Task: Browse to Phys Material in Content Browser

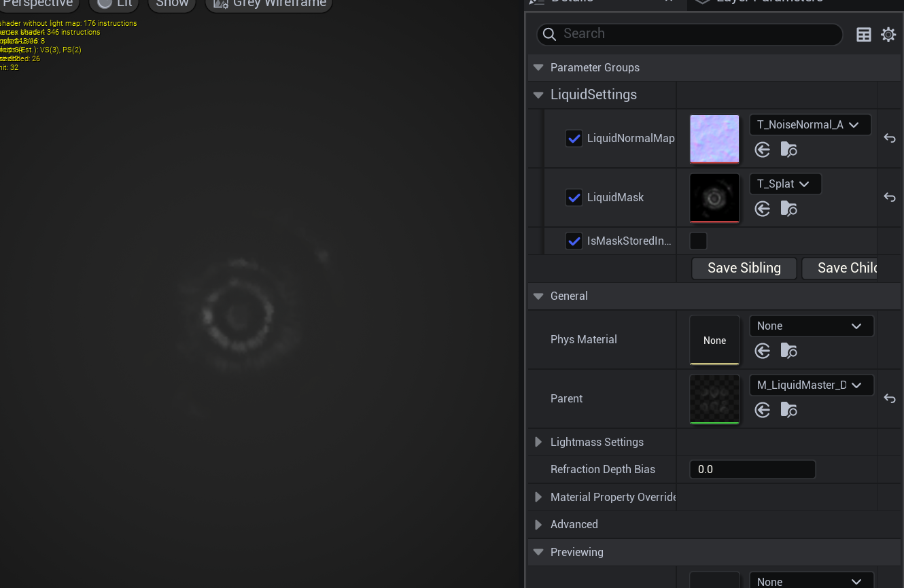Action: (x=788, y=351)
